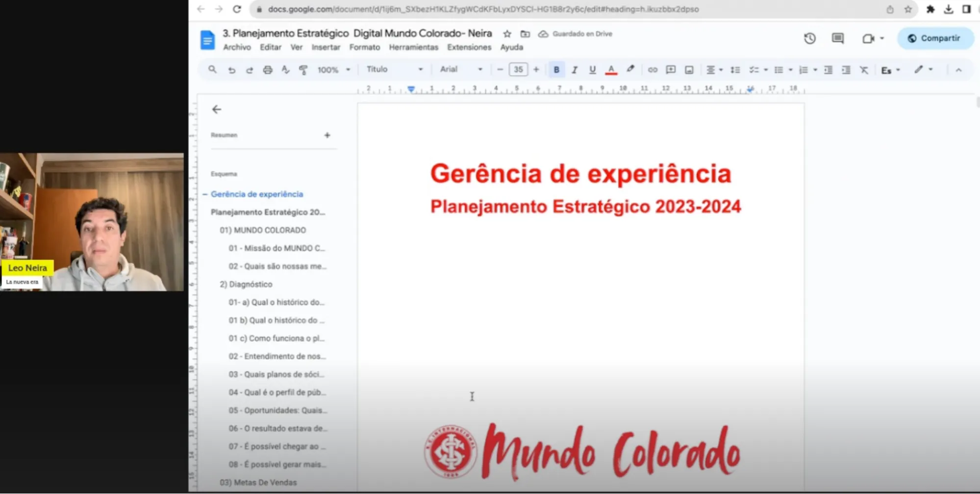
Task: Select the paint format tool
Action: pyautogui.click(x=304, y=69)
